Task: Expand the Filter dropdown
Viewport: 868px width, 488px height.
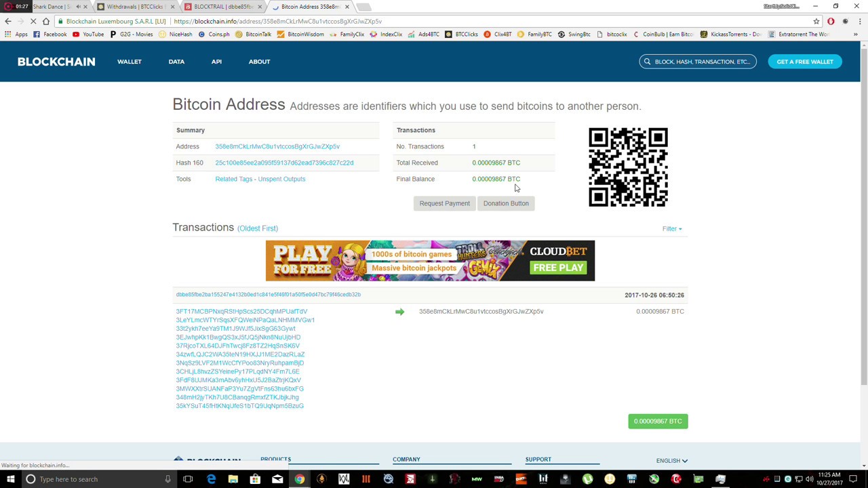Action: coord(672,228)
